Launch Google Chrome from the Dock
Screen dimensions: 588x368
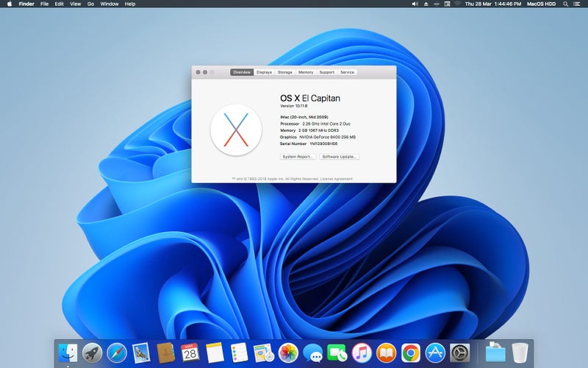[x=411, y=353]
